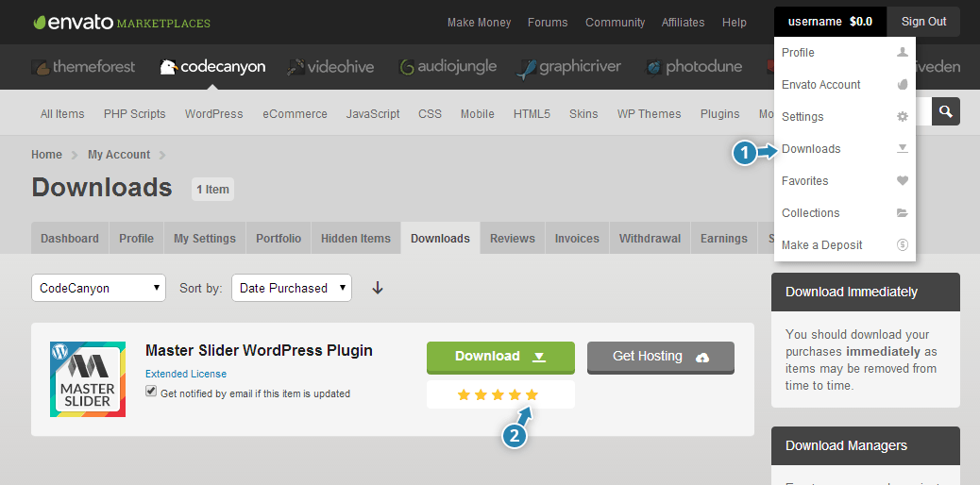Click the Envato Marketplaces logo
This screenshot has width=980, height=485.
point(121,22)
